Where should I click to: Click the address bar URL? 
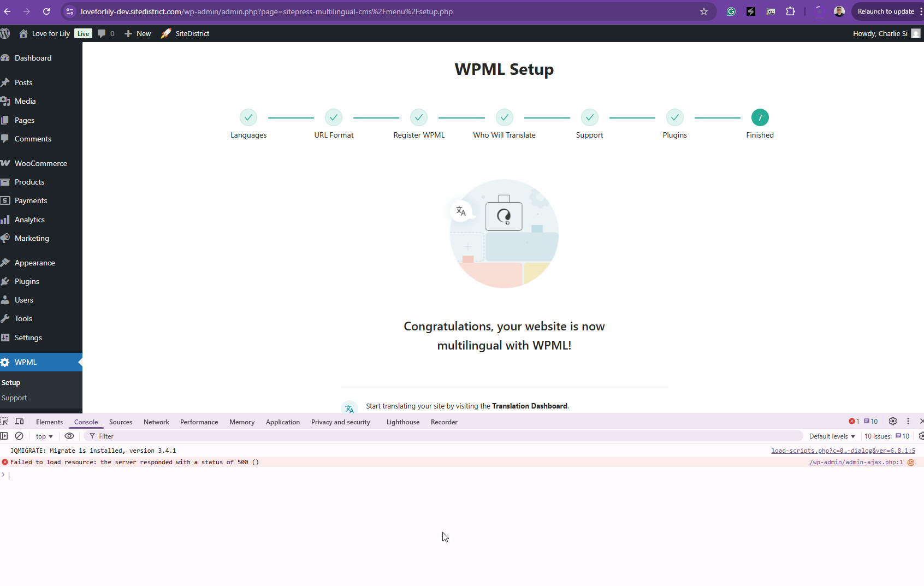click(x=266, y=11)
